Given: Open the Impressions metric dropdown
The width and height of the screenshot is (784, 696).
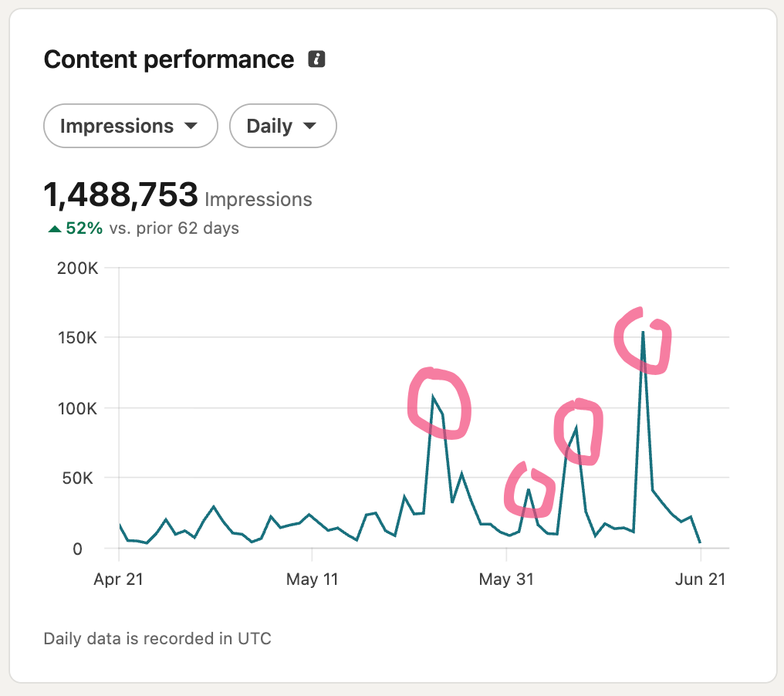Looking at the screenshot, I should click(x=130, y=126).
